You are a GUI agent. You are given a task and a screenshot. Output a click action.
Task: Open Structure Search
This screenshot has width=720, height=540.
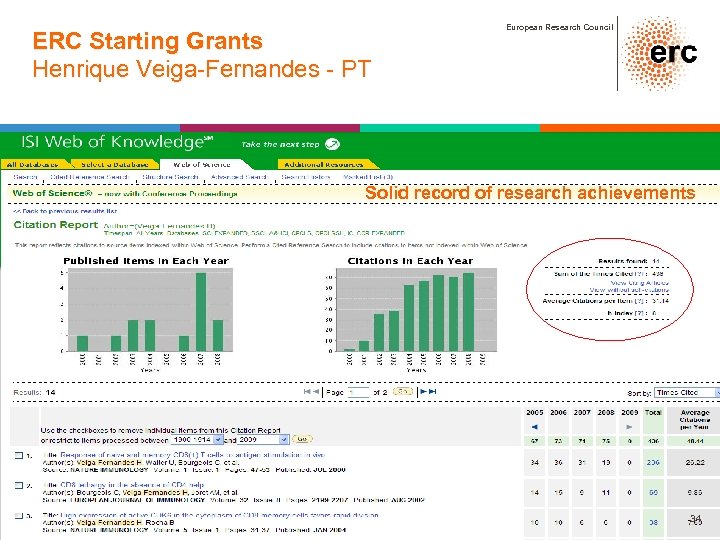[x=170, y=177]
